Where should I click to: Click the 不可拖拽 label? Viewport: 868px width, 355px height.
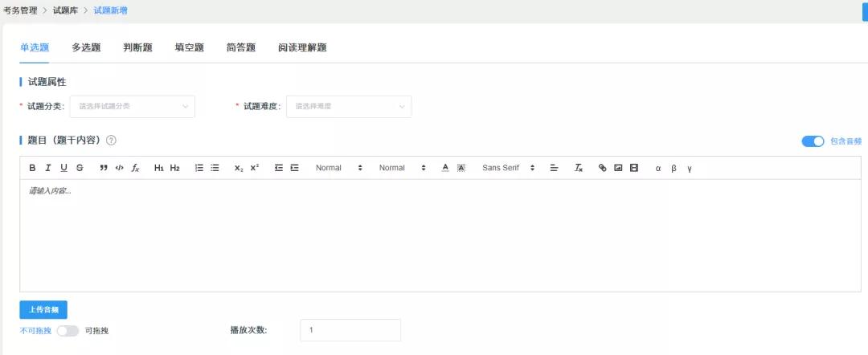35,331
